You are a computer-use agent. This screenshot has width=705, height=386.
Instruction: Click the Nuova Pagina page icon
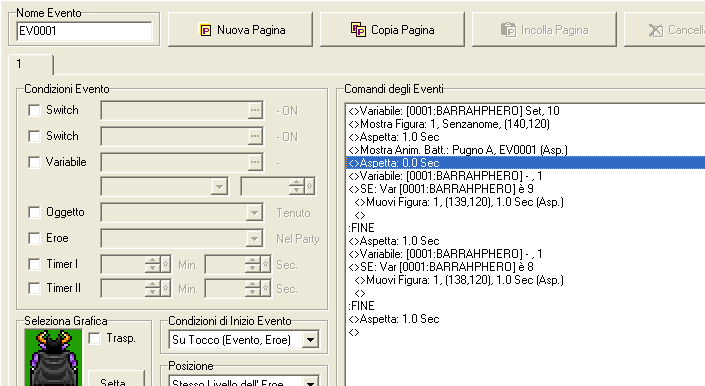[x=205, y=30]
